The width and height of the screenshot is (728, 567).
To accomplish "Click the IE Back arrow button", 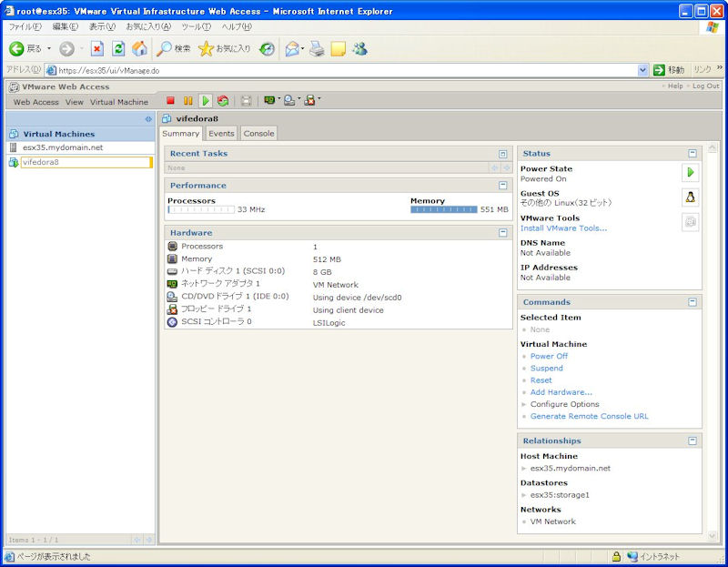I will click(16, 49).
